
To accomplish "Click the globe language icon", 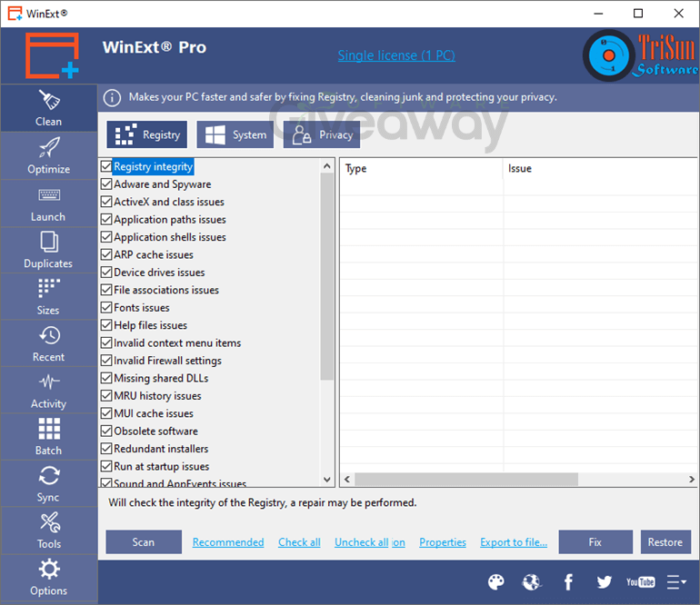I will [531, 581].
